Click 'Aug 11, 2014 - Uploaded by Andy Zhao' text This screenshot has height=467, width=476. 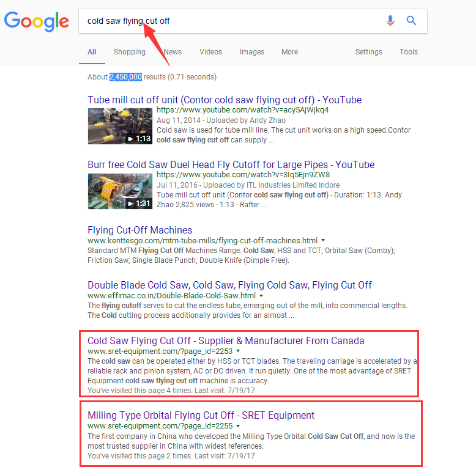pos(221,120)
